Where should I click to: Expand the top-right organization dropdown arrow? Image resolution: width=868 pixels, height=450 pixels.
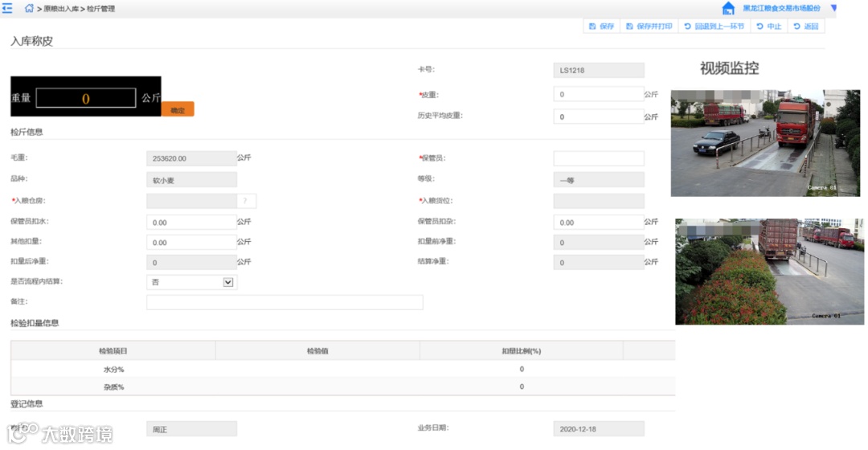[x=833, y=8]
